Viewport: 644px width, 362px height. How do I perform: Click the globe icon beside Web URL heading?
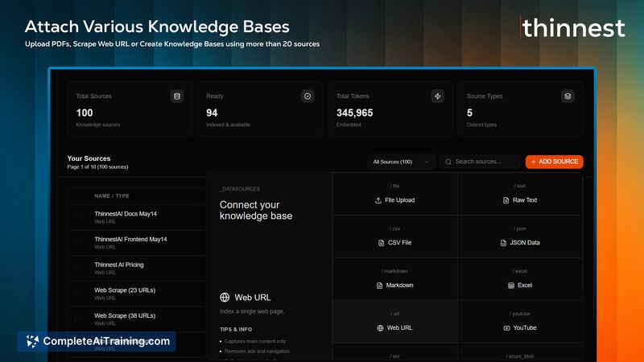coord(225,297)
